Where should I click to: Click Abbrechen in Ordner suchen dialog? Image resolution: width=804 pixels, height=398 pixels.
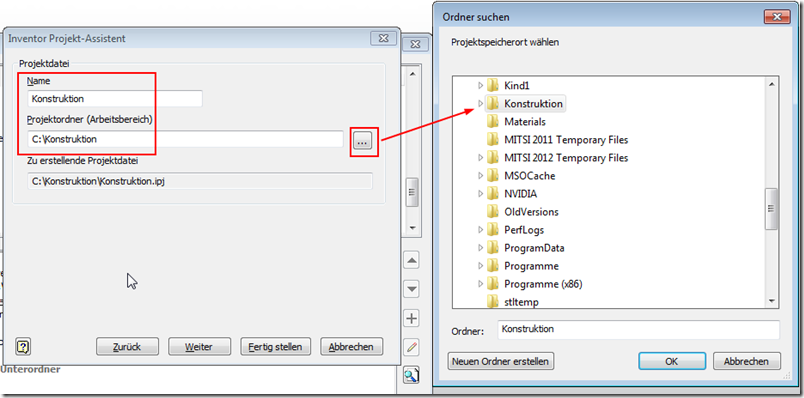747,361
